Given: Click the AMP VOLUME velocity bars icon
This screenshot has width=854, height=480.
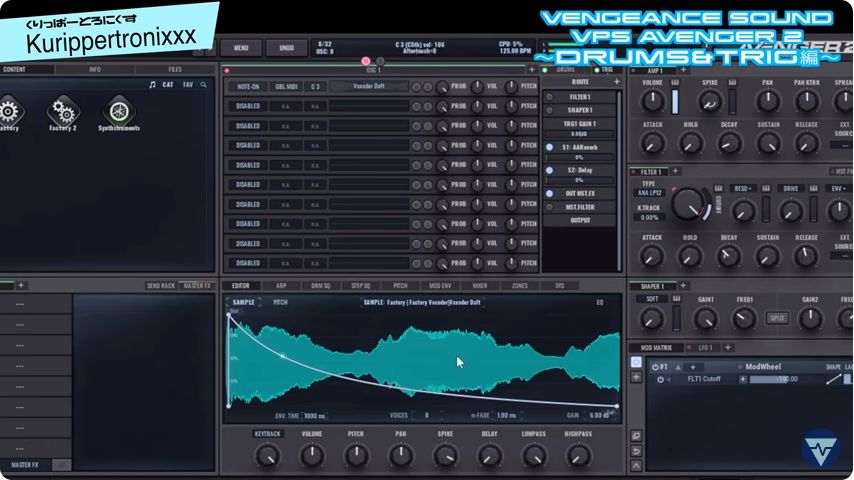Looking at the screenshot, I should coord(675,83).
